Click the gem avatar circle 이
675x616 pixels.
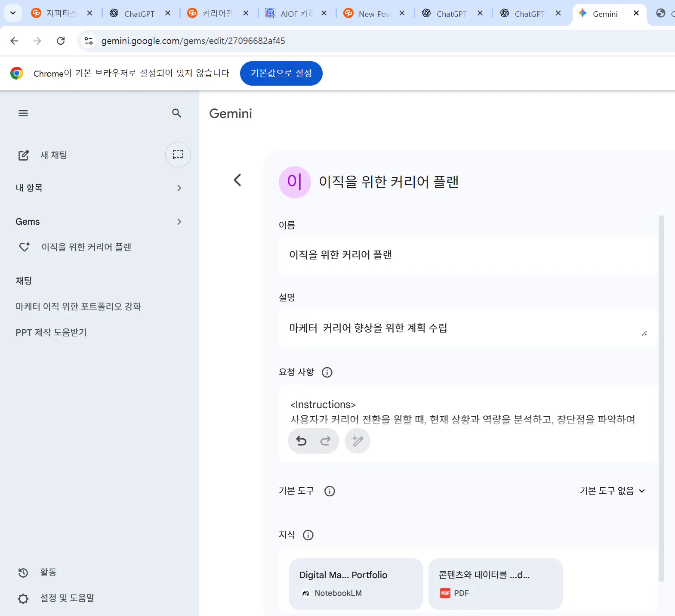pyautogui.click(x=295, y=182)
